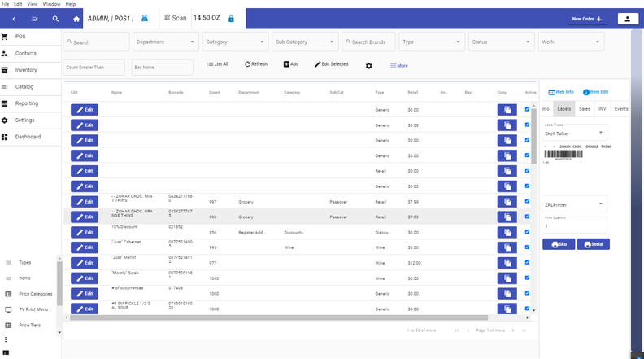Open the Web Info link
Screen dimensions: 644x359
click(x=561, y=92)
